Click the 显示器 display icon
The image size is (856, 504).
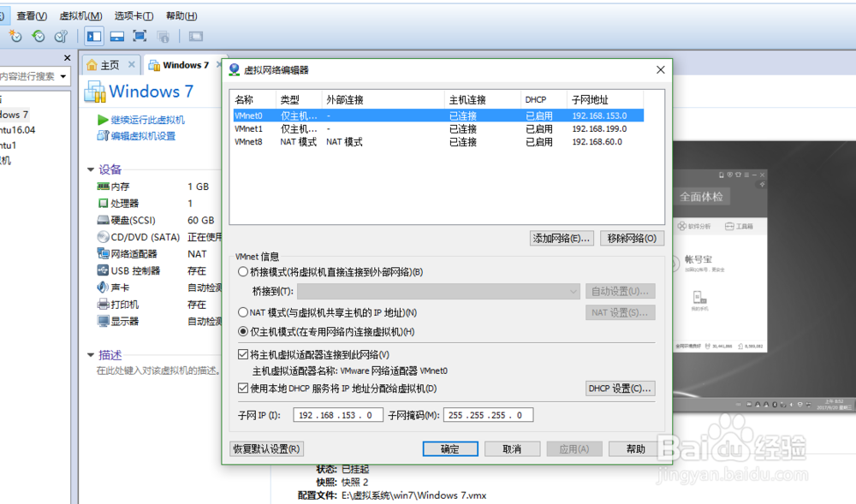click(103, 321)
